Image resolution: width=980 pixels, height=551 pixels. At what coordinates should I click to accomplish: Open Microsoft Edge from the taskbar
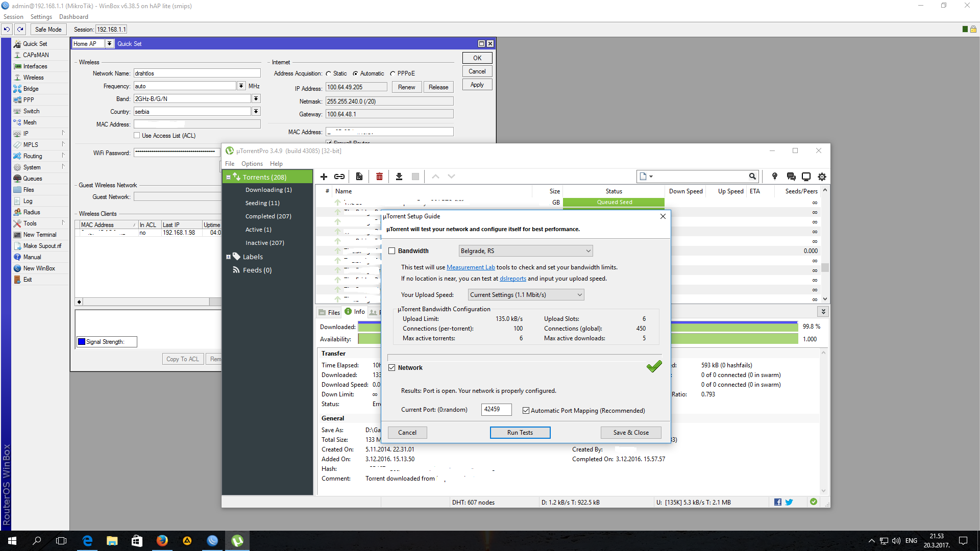click(87, 541)
